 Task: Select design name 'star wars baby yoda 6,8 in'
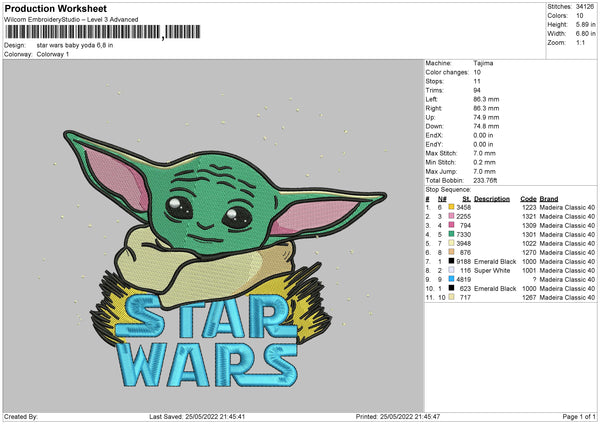(75, 45)
